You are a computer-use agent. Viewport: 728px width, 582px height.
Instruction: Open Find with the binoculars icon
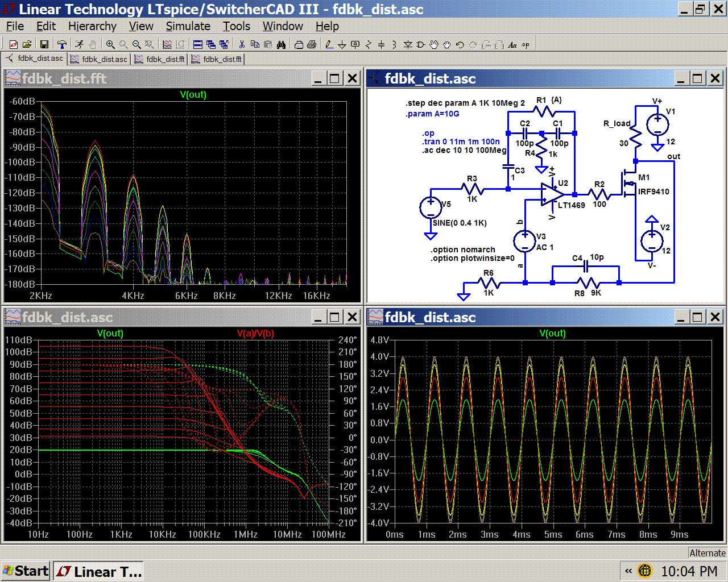pyautogui.click(x=281, y=44)
